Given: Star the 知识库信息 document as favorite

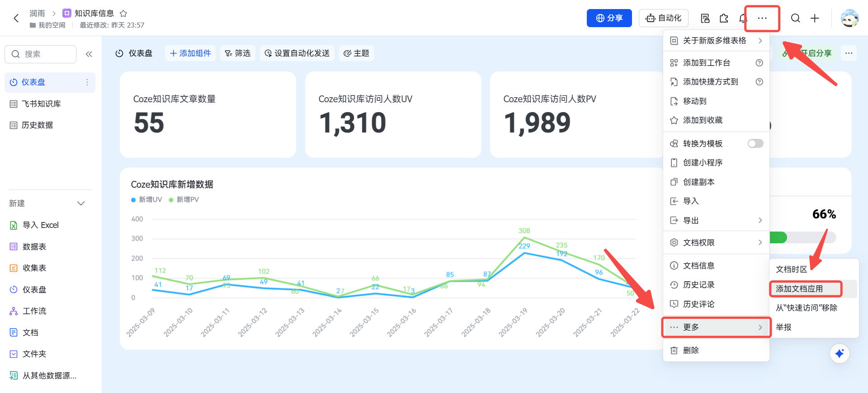Looking at the screenshot, I should (123, 14).
